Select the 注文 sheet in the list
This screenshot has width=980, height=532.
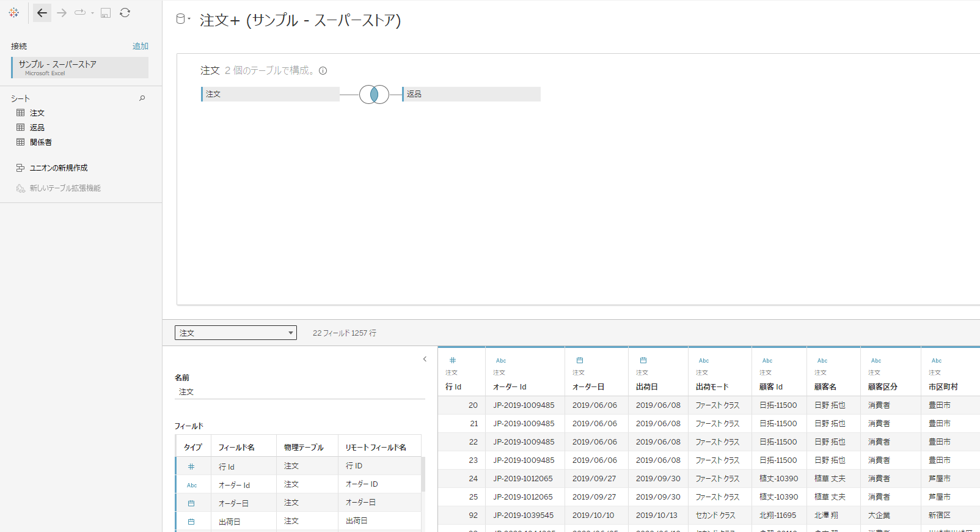point(37,113)
